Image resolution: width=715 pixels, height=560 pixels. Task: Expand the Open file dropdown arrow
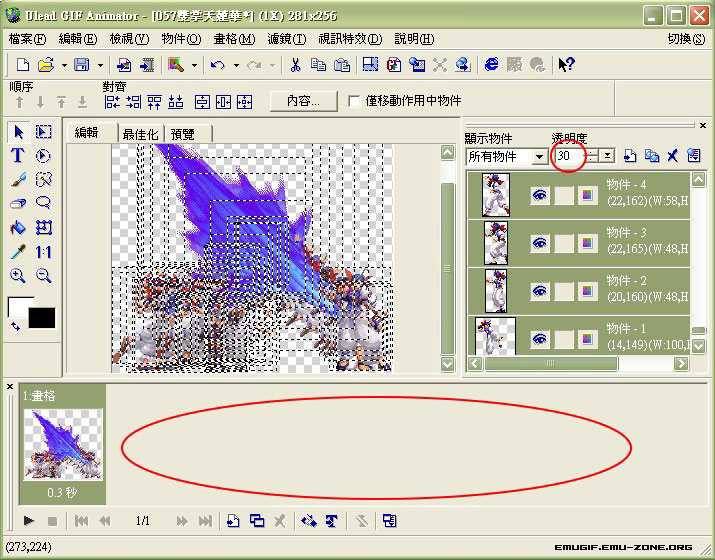coord(64,65)
